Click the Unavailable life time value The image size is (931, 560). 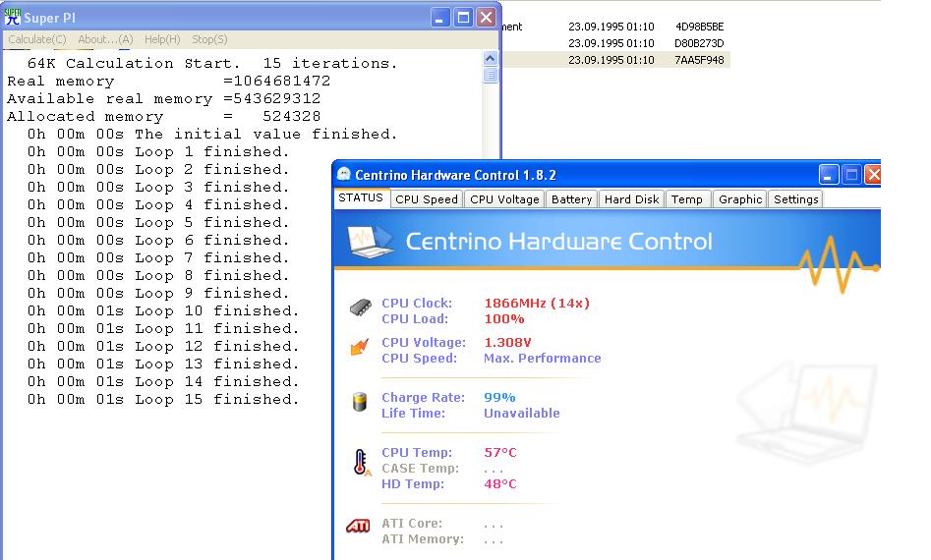(x=521, y=414)
